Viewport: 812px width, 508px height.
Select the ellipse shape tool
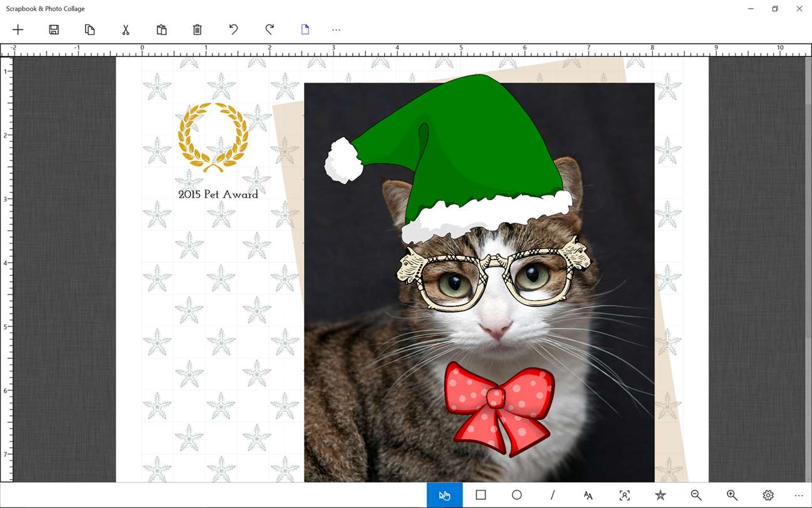click(x=516, y=495)
